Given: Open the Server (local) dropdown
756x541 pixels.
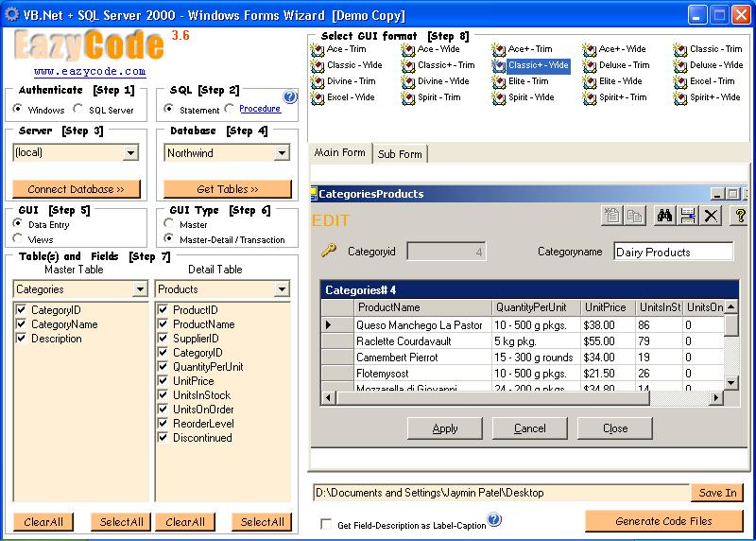Looking at the screenshot, I should [130, 153].
